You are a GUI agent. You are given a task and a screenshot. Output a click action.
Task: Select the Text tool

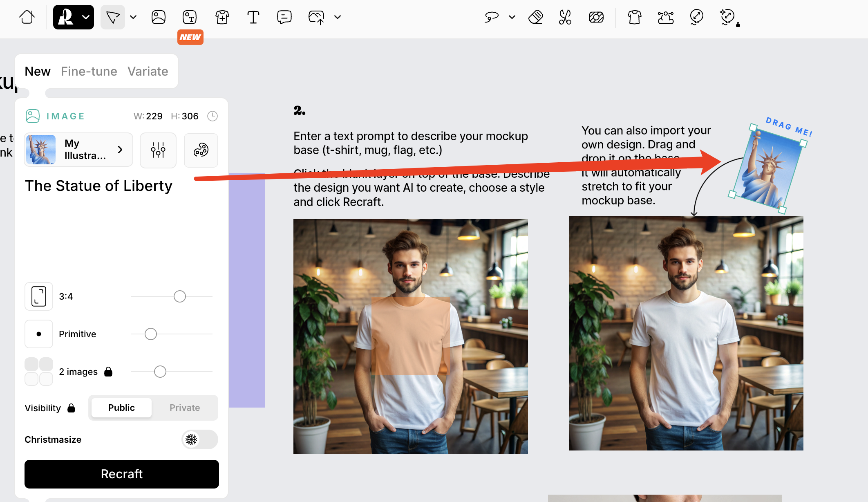[253, 17]
